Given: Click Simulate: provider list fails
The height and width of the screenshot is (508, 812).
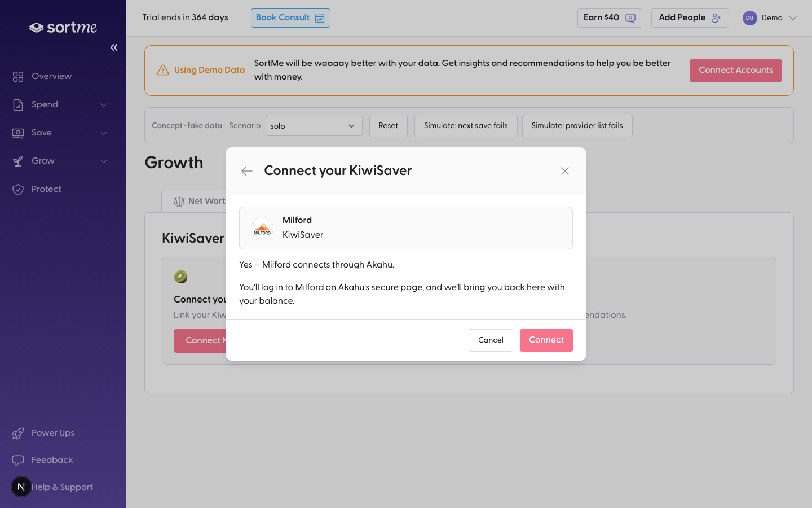Looking at the screenshot, I should [577, 126].
